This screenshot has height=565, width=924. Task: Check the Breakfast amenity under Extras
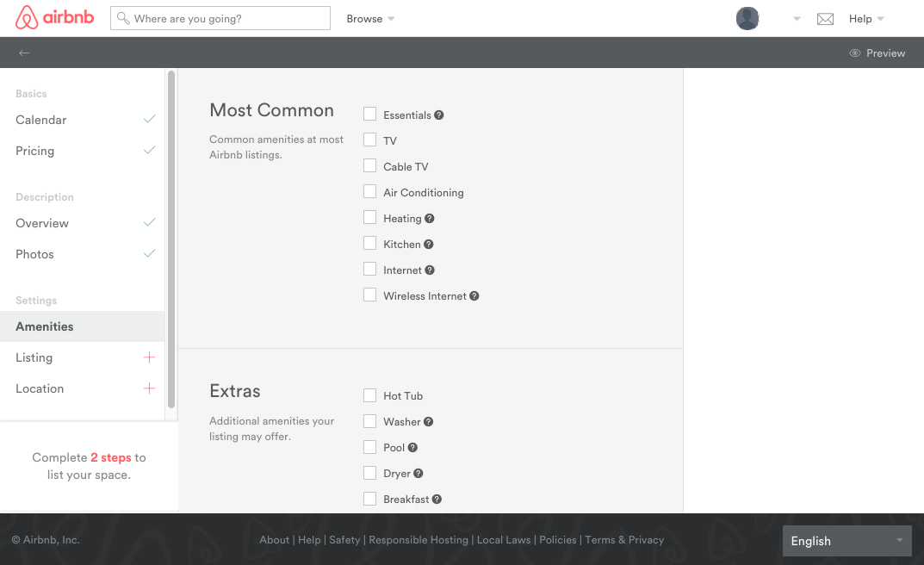tap(370, 499)
